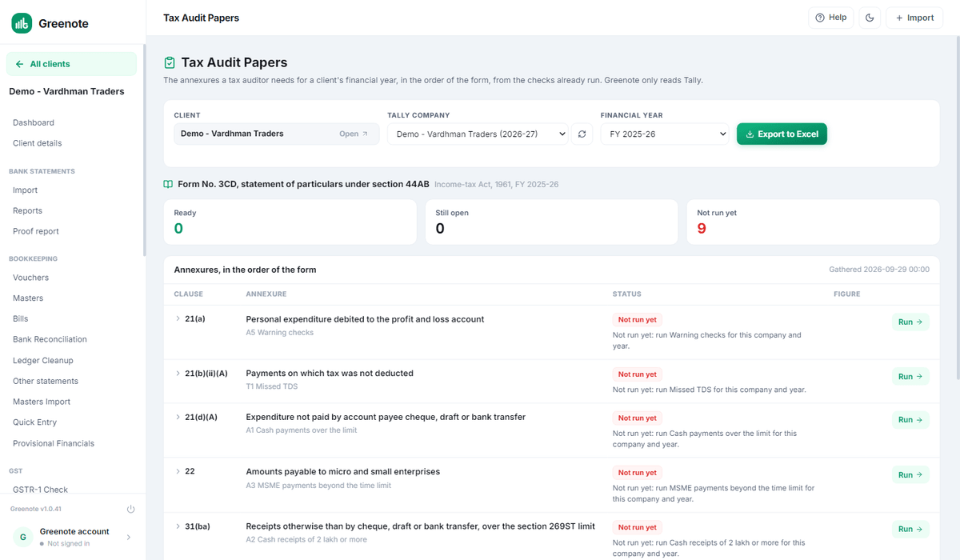The height and width of the screenshot is (560, 960).
Task: Open the Financial Year dropdown
Action: click(x=665, y=134)
